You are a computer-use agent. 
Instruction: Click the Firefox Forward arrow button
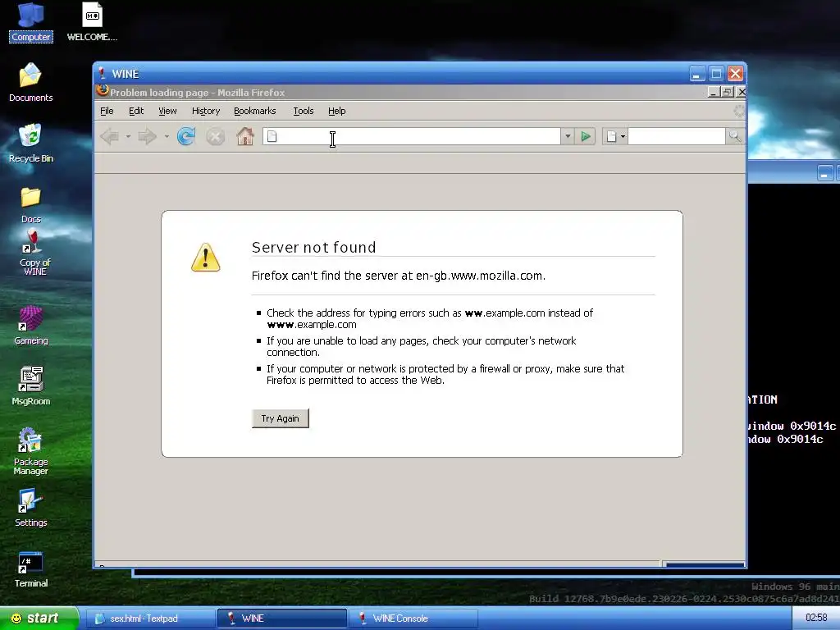(x=147, y=137)
